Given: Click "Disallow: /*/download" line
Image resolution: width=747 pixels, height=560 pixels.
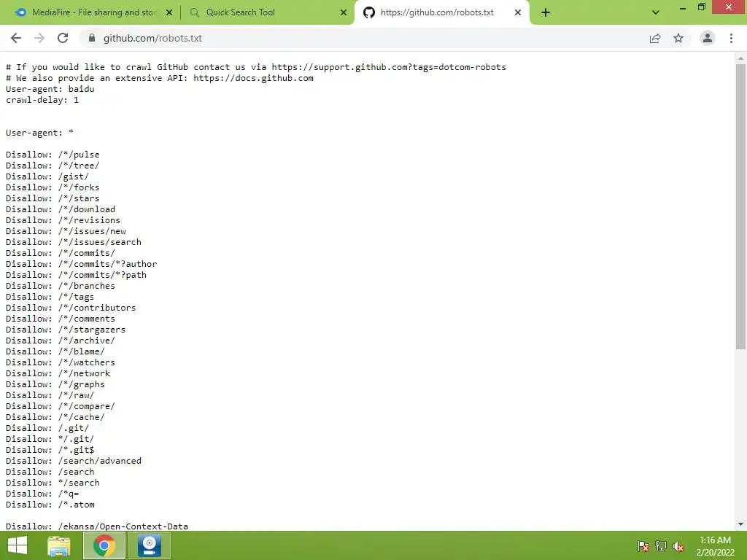Looking at the screenshot, I should pos(61,209).
